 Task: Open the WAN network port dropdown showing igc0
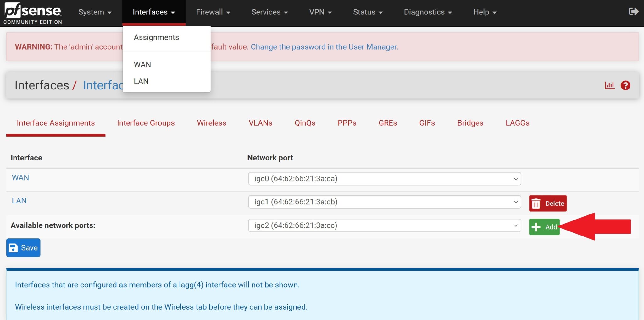tap(384, 179)
